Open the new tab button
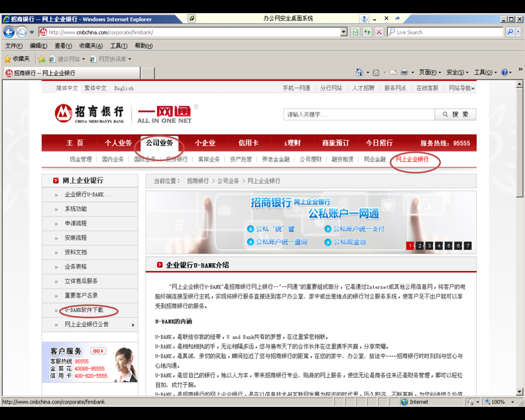The height and width of the screenshot is (420, 525). (148, 73)
